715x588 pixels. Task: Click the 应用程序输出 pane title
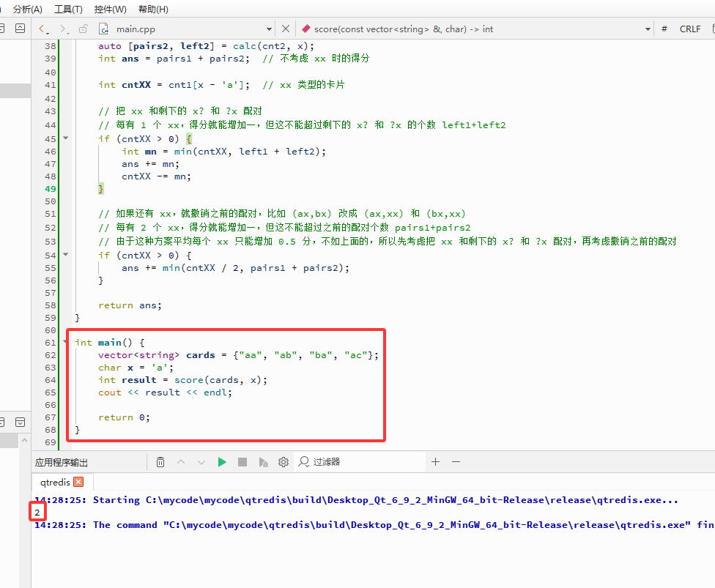click(61, 463)
